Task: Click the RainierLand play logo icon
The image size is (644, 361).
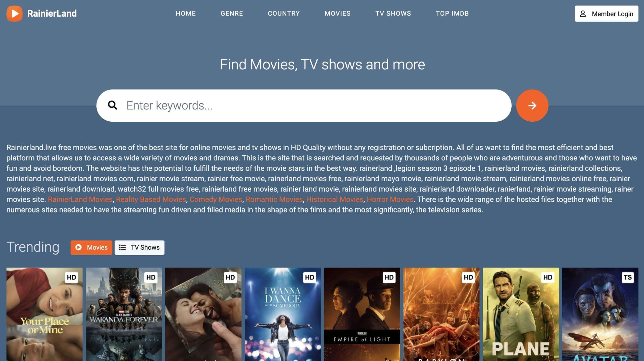Action: pos(14,14)
